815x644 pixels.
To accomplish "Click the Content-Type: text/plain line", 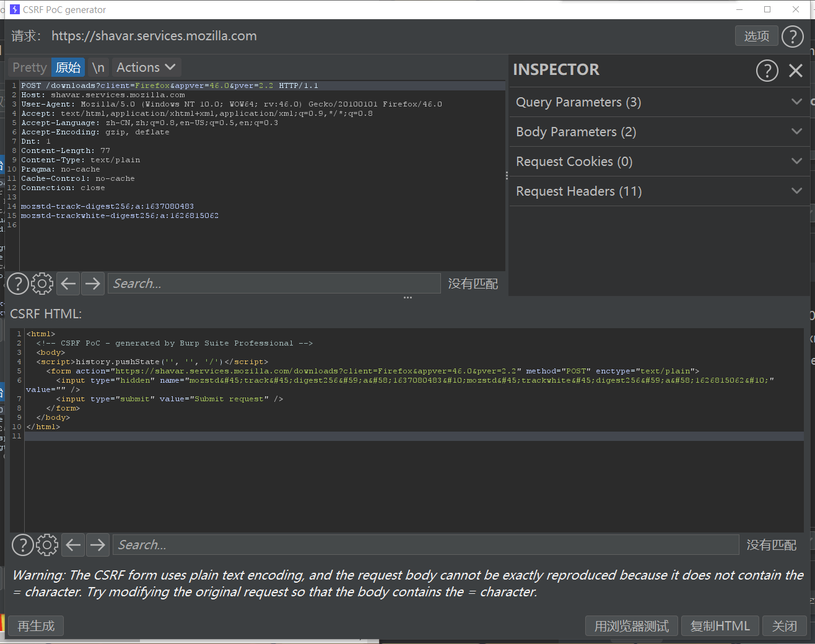I will point(81,160).
